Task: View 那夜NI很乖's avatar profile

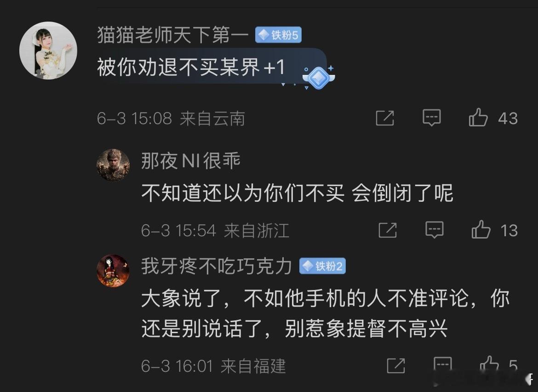Action: tap(113, 165)
